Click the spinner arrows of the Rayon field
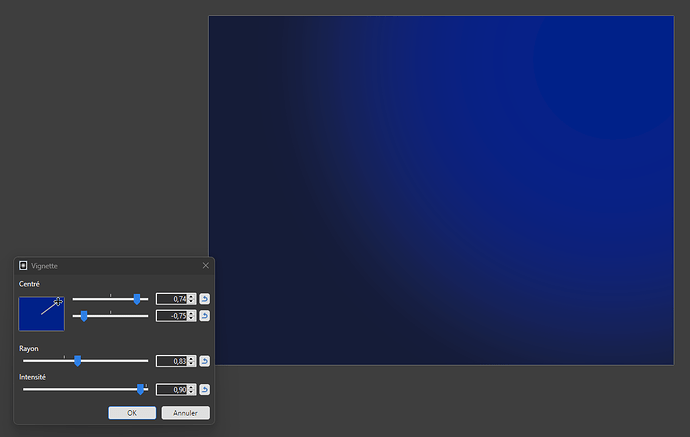690x437 pixels. (x=191, y=361)
